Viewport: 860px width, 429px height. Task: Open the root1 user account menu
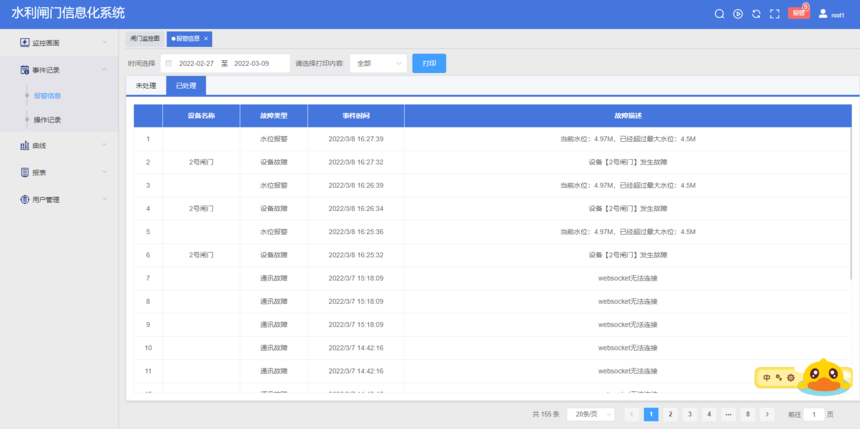pos(831,14)
